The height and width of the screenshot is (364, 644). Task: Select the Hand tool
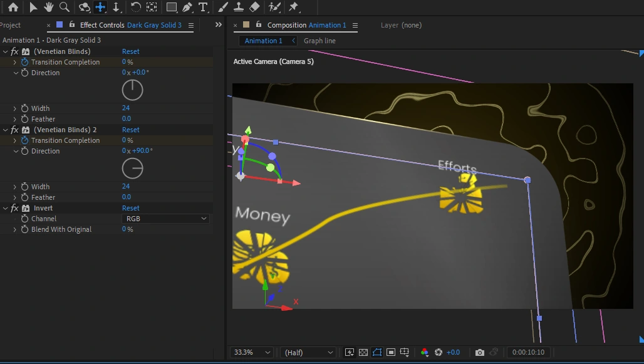48,8
